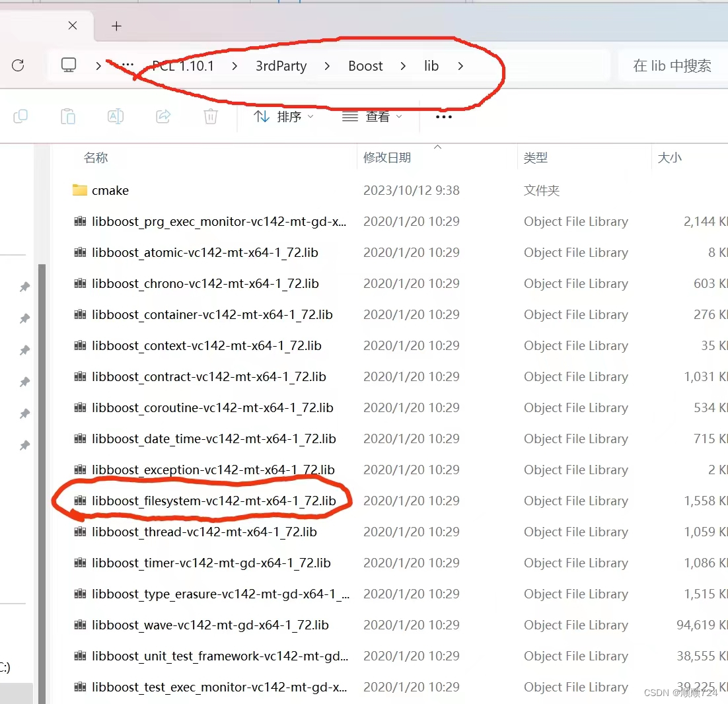Click the Rename icon in the toolbar
The height and width of the screenshot is (704, 728).
115,116
